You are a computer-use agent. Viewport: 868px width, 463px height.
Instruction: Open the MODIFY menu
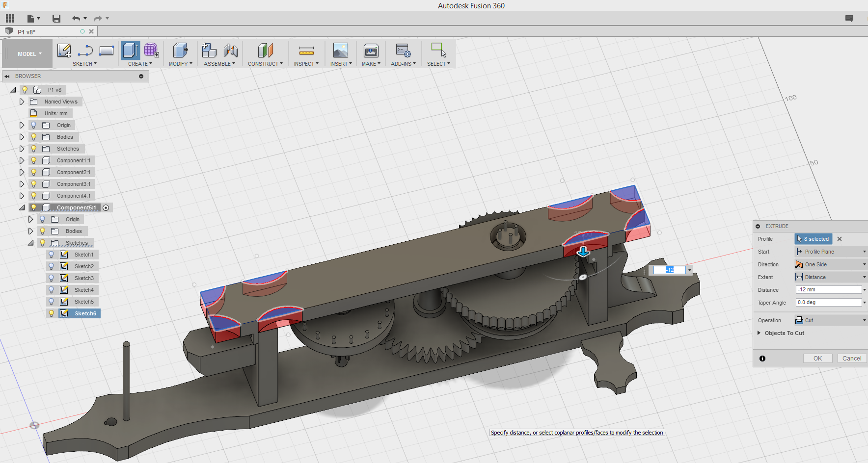[x=180, y=64]
